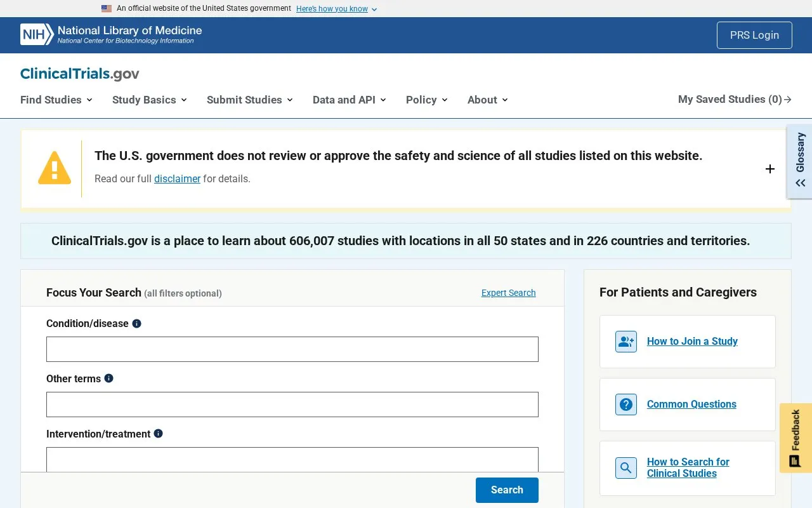Open the Glossary side tab

coord(800,161)
